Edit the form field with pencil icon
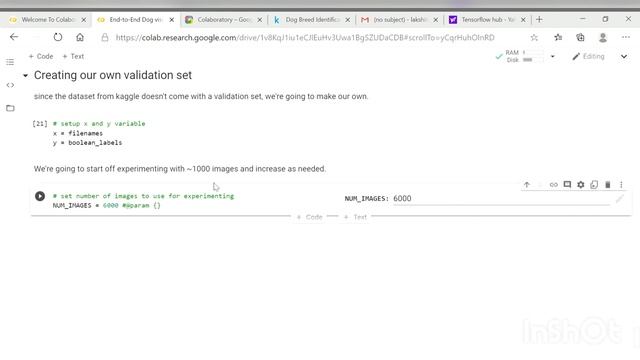Viewport: 640px width, 360px height. point(620,199)
